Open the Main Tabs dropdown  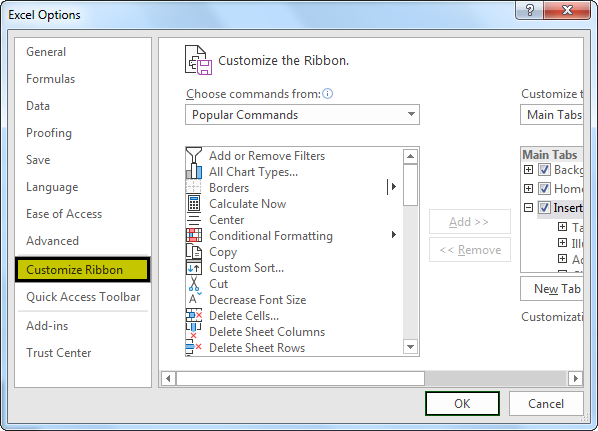pos(551,114)
